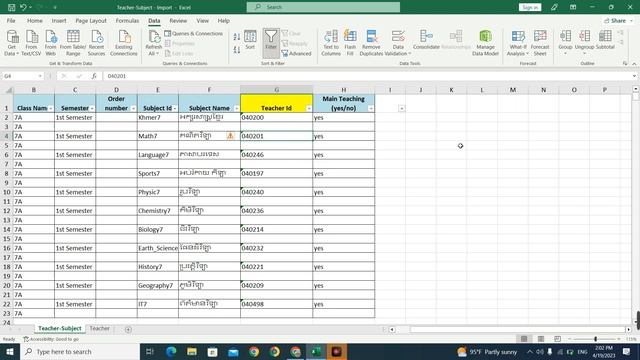Open Manage Data Model
640x360 pixels.
coord(485,42)
